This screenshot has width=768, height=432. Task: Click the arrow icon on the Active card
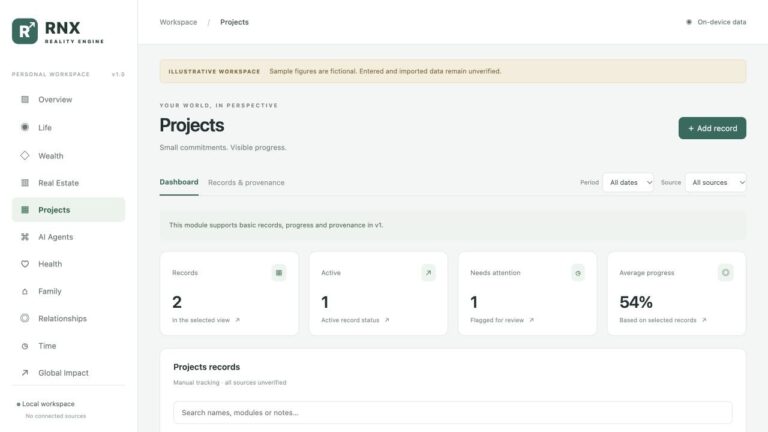pos(428,273)
